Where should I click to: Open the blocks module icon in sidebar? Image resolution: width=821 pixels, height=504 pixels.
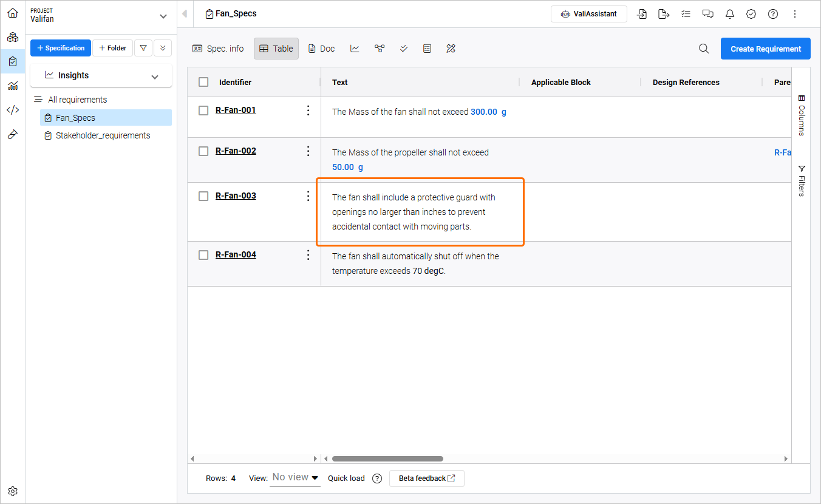coord(13,37)
